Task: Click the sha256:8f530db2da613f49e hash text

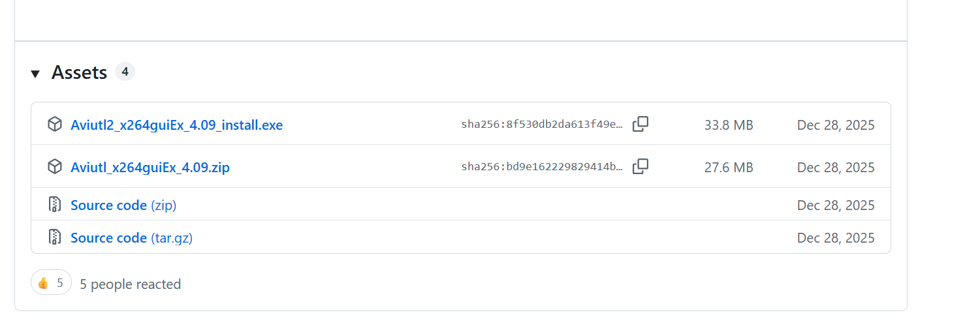Action: [542, 125]
